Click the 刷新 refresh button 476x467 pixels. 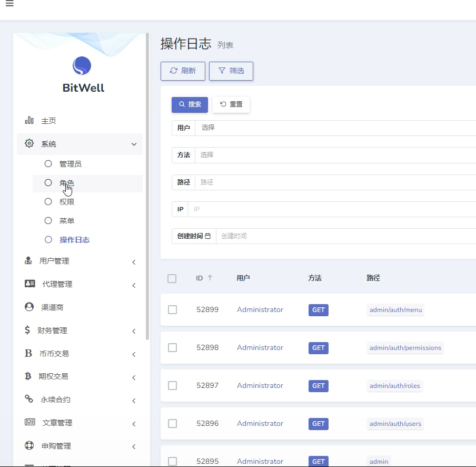point(183,71)
